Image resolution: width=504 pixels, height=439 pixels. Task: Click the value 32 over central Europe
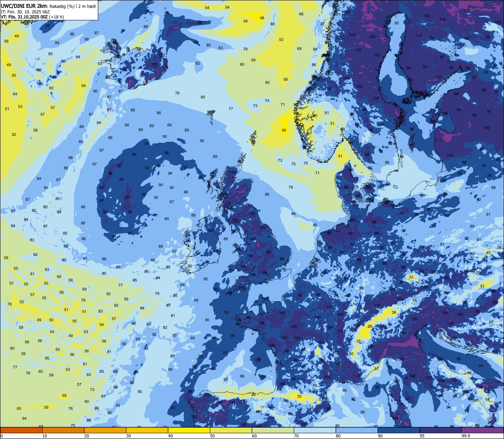[x=411, y=277]
